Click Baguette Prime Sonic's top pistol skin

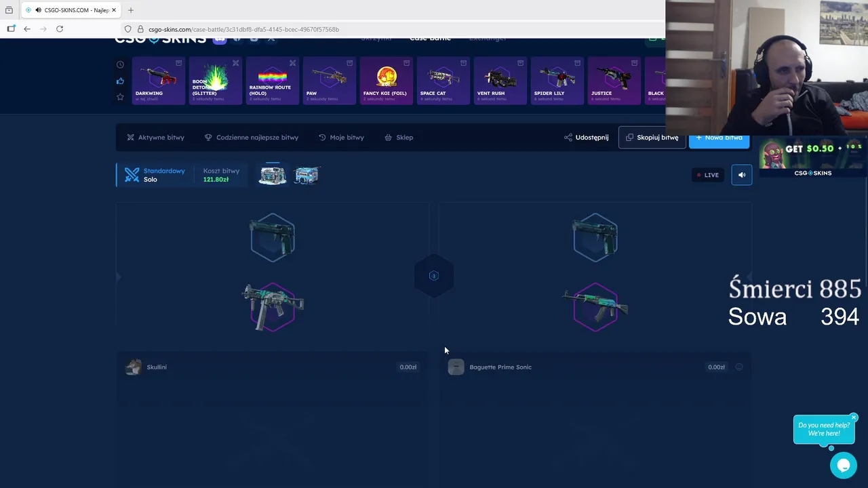coord(595,237)
